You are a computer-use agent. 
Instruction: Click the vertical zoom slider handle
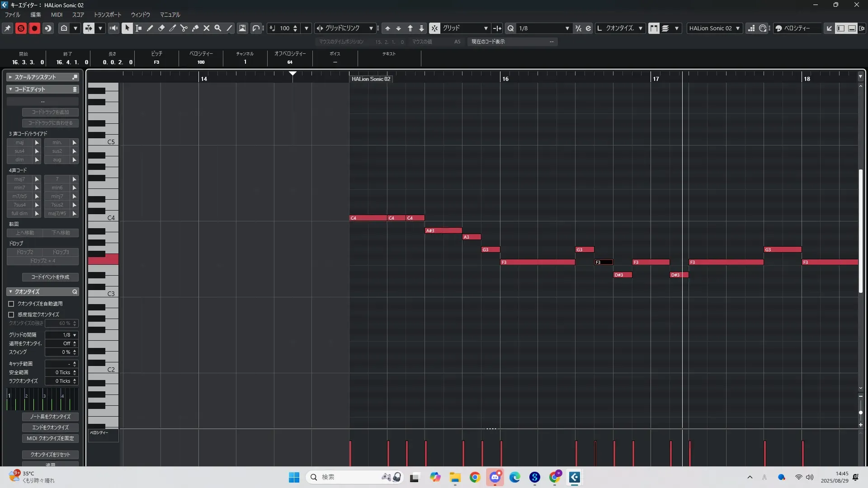coord(860,413)
